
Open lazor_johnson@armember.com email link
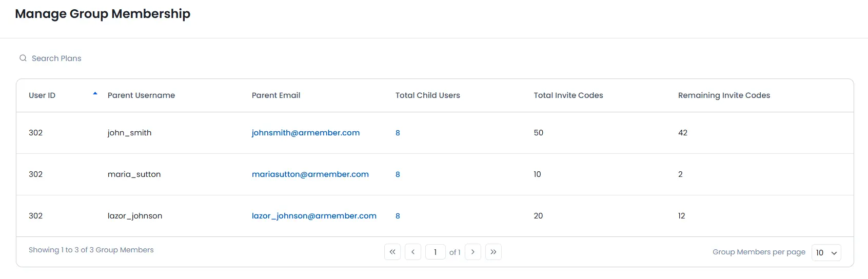point(314,216)
